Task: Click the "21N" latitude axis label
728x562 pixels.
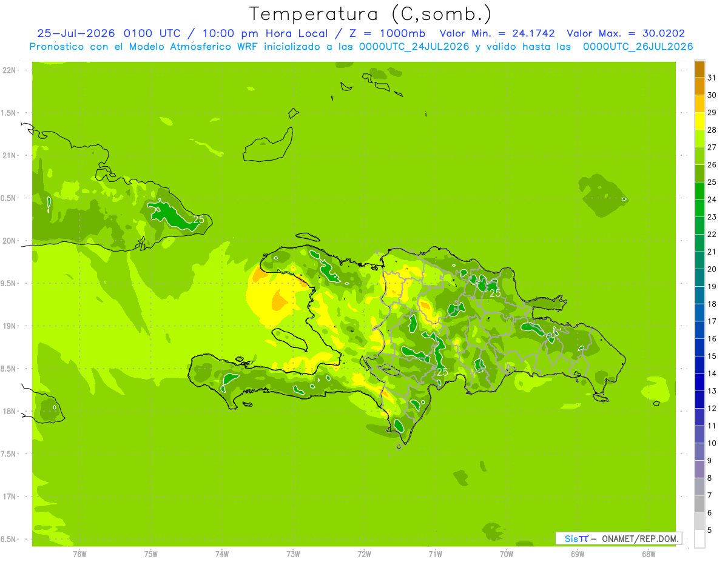Action: [x=10, y=156]
